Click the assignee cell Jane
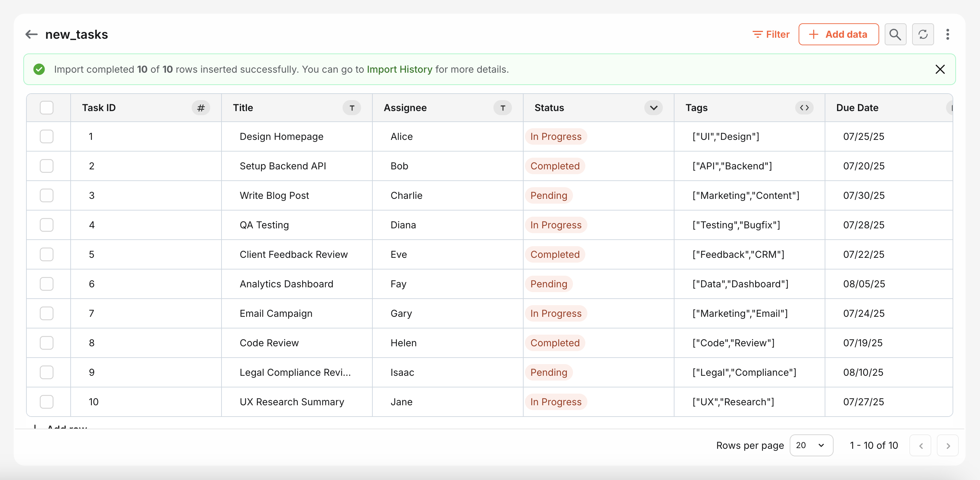The image size is (980, 480). click(x=448, y=401)
